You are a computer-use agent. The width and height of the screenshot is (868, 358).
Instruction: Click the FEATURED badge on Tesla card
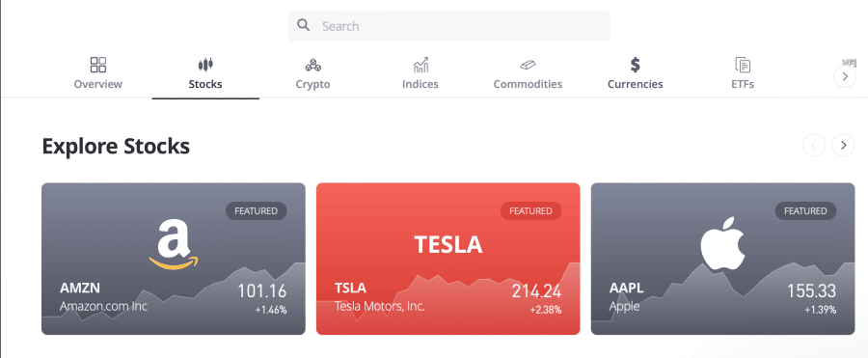530,211
